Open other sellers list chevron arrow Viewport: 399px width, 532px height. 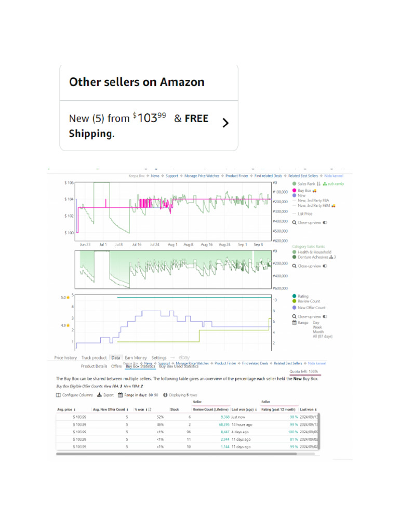pos(225,123)
